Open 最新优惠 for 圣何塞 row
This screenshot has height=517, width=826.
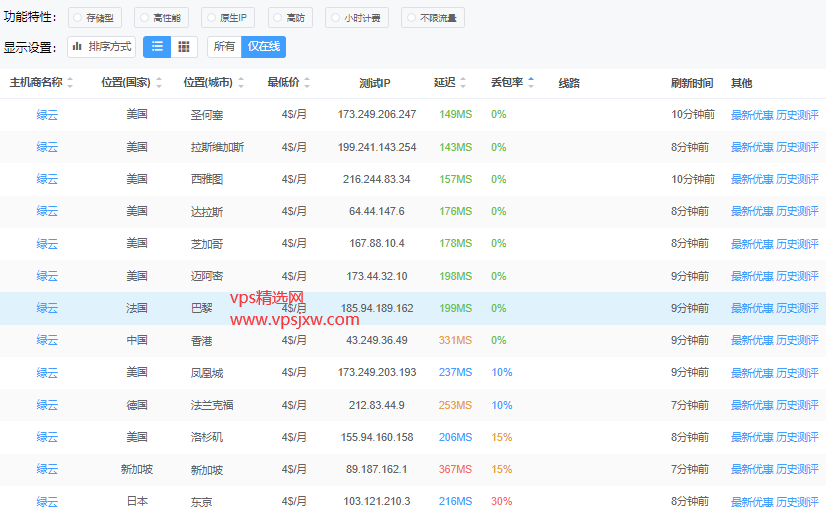(x=752, y=115)
